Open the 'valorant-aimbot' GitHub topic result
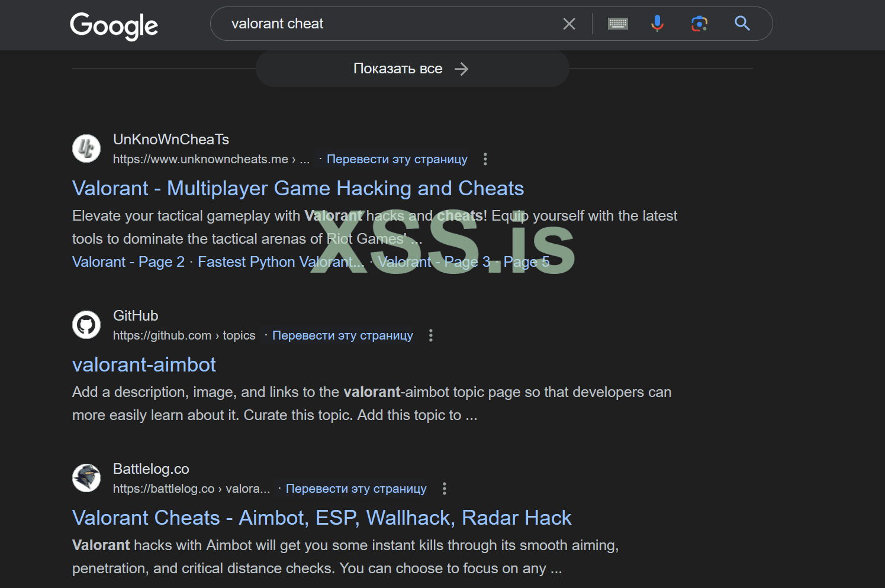Screen dimensions: 885x588 144,364
